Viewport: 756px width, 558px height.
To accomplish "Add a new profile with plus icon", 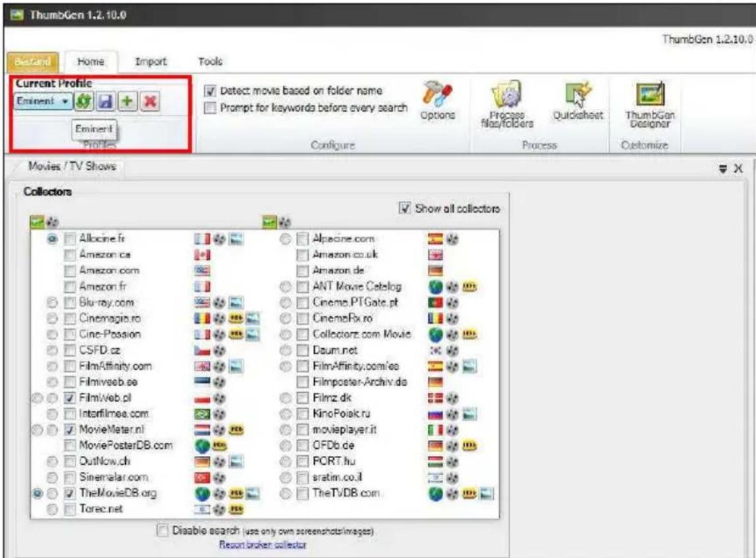I will pos(127,101).
